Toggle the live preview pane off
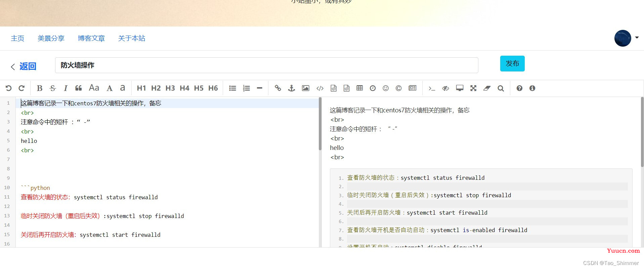Image resolution: width=644 pixels, height=269 pixels. point(446,88)
